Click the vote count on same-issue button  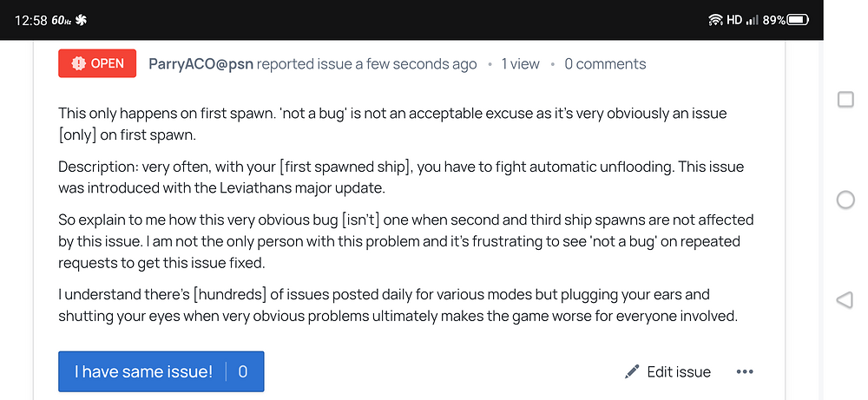pos(243,371)
